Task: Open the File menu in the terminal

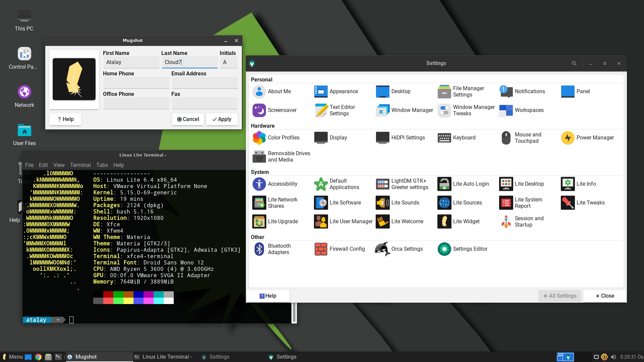Action: 29,165
